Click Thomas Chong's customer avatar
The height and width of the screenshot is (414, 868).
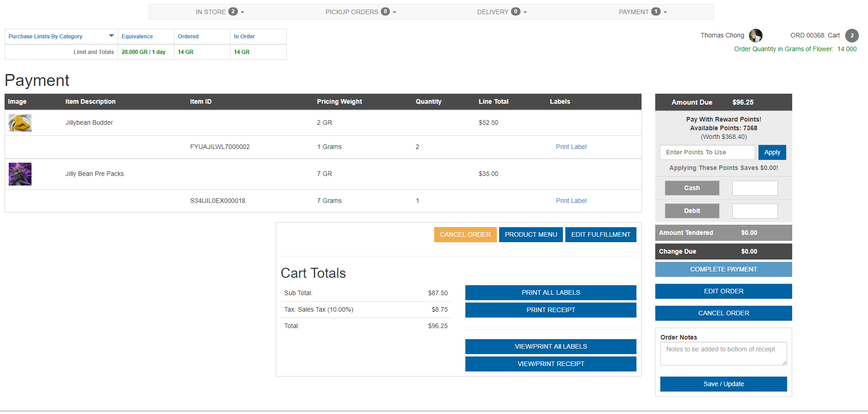pos(755,36)
